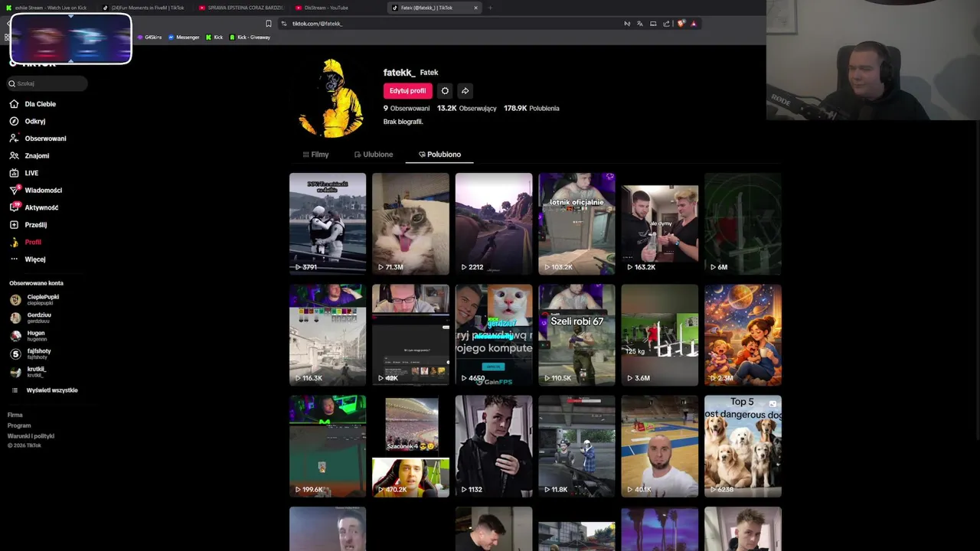Click the Znajomi friends icon
This screenshot has height=551, width=980.
tap(14, 155)
